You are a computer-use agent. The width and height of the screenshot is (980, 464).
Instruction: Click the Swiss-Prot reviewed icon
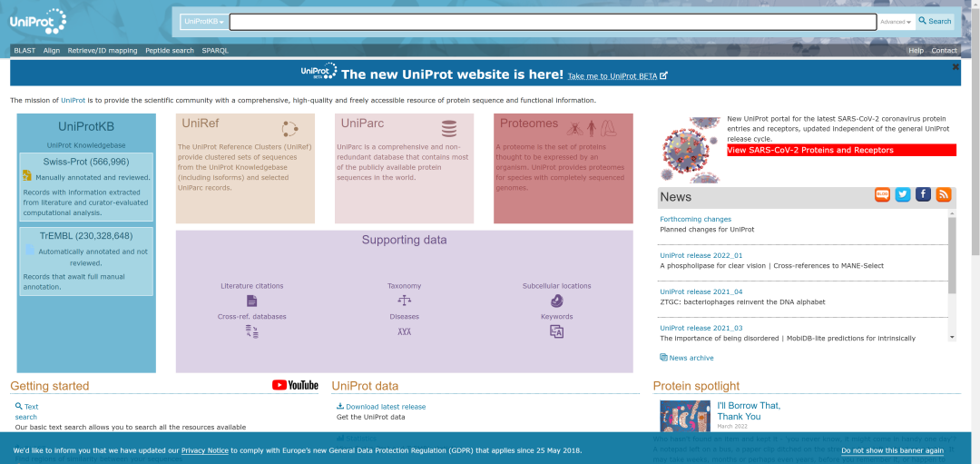click(x=27, y=175)
